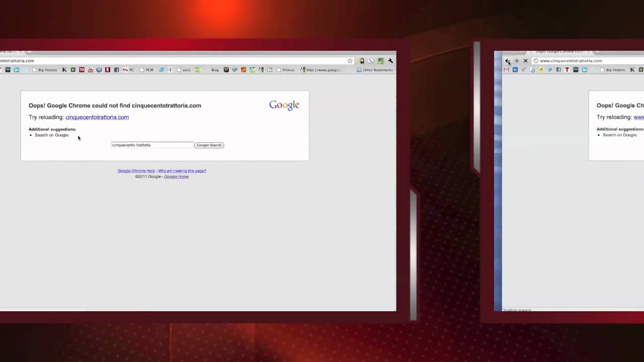Open the Twitter bookmark in the right window

(x=550, y=70)
